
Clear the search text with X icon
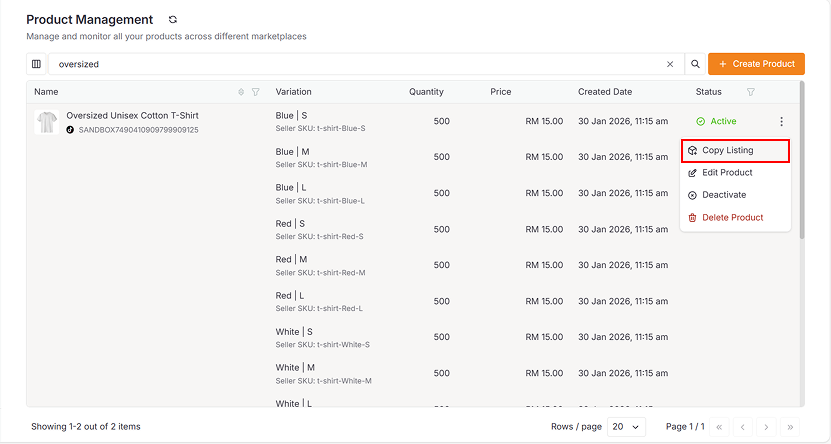tap(670, 64)
